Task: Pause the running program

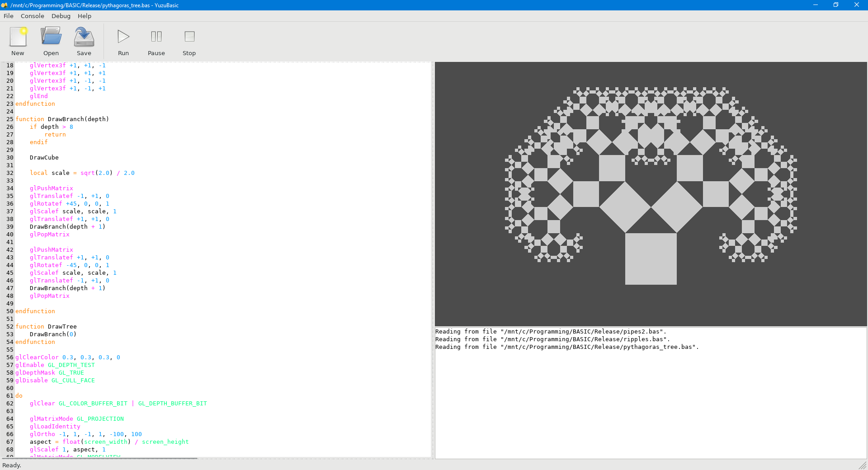Action: pyautogui.click(x=156, y=41)
